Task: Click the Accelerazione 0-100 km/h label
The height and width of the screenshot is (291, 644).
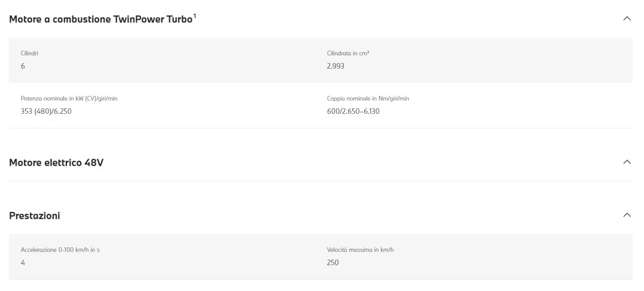Action: (60, 249)
